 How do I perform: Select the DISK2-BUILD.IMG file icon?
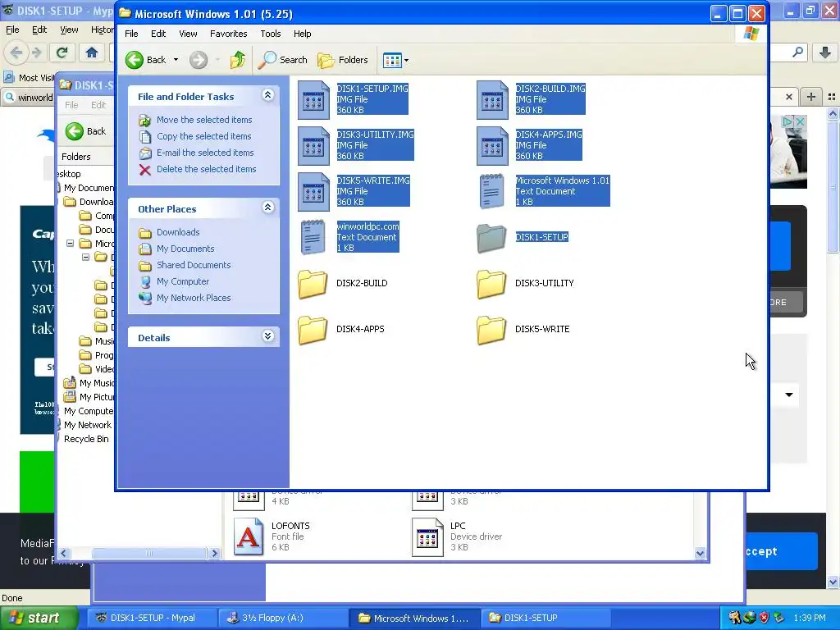point(492,99)
